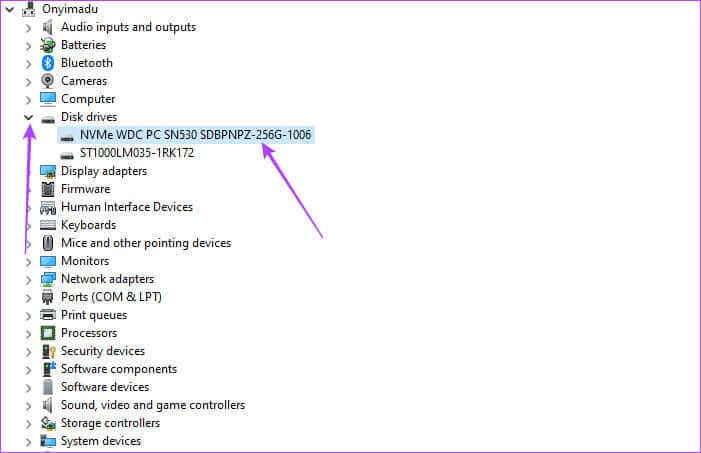
Task: Click the Network adapters icon
Action: [x=48, y=279]
